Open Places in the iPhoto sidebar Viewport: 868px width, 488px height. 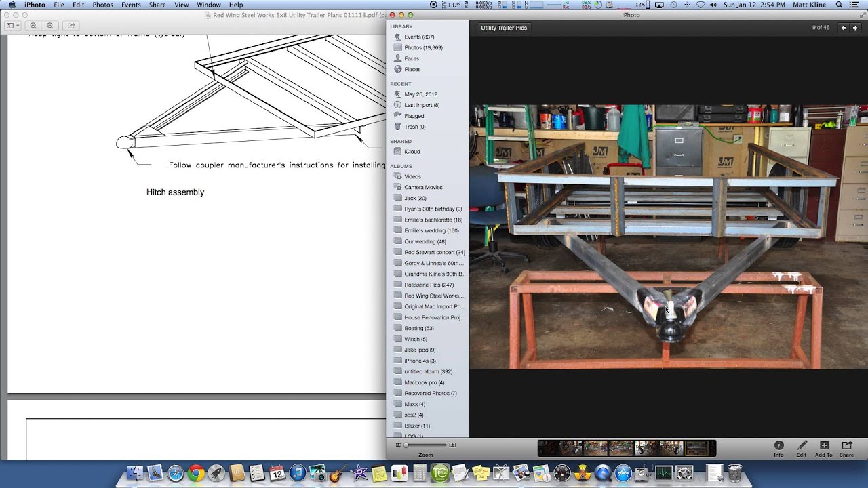point(412,69)
